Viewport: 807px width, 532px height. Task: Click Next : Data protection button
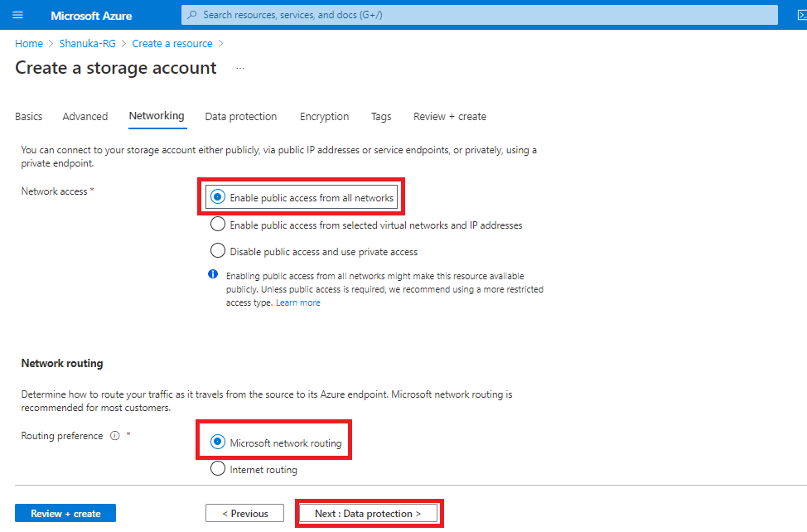[x=368, y=514]
